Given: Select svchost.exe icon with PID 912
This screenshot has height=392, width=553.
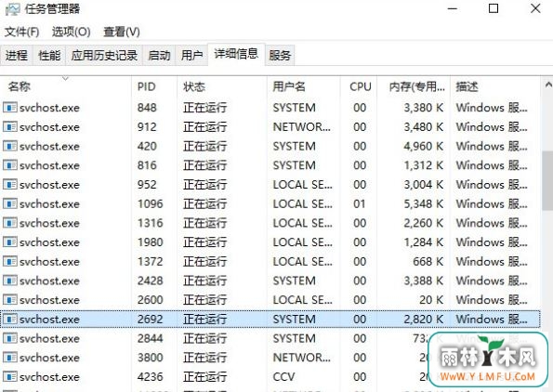Looking at the screenshot, I should [x=10, y=126].
